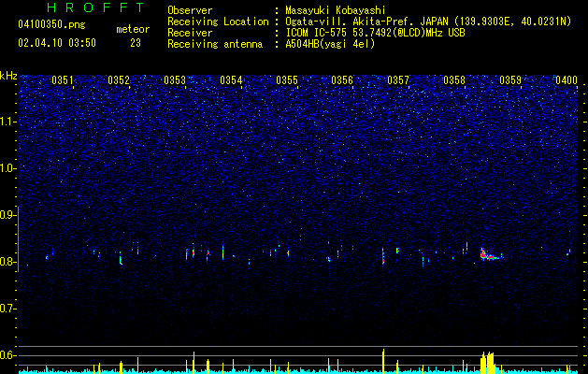
Task: Click the 0351 time marker
Action: click(x=63, y=80)
